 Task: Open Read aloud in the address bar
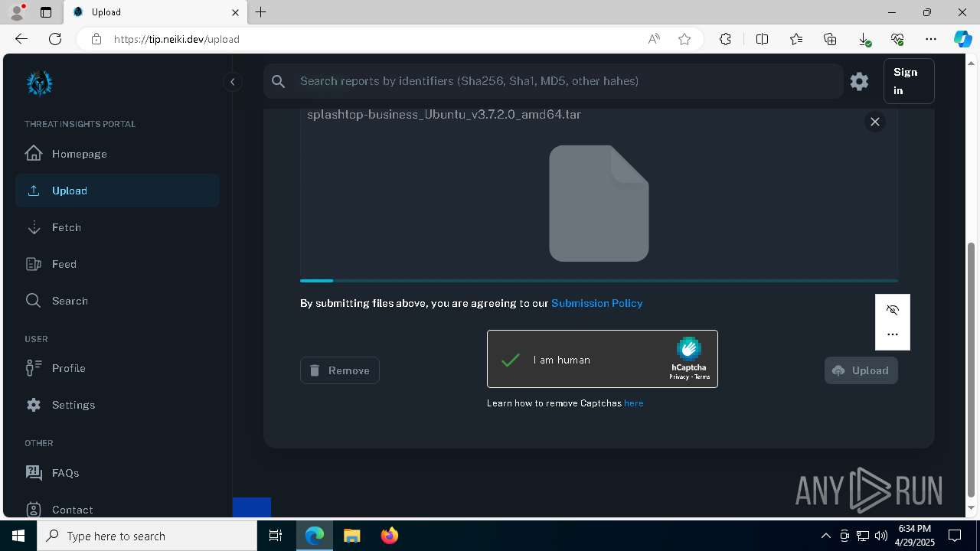tap(654, 39)
